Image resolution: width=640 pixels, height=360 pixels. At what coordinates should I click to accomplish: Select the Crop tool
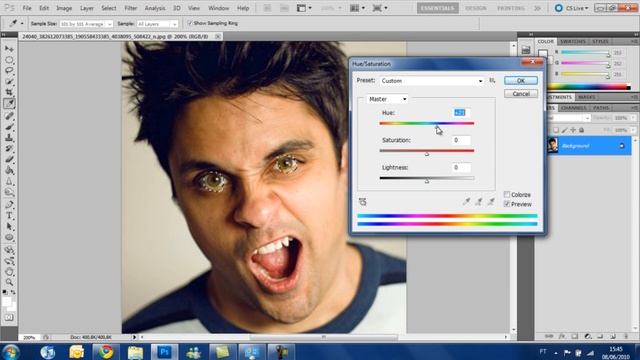tap(9, 93)
